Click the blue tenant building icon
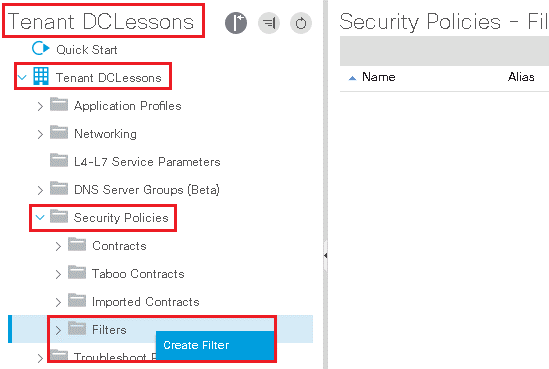This screenshot has width=549, height=369. tap(41, 76)
